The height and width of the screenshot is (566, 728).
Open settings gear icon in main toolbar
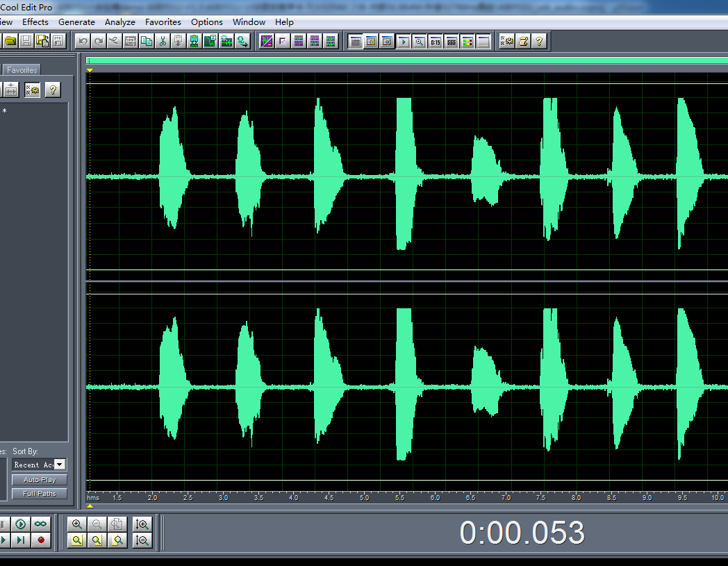click(x=507, y=42)
